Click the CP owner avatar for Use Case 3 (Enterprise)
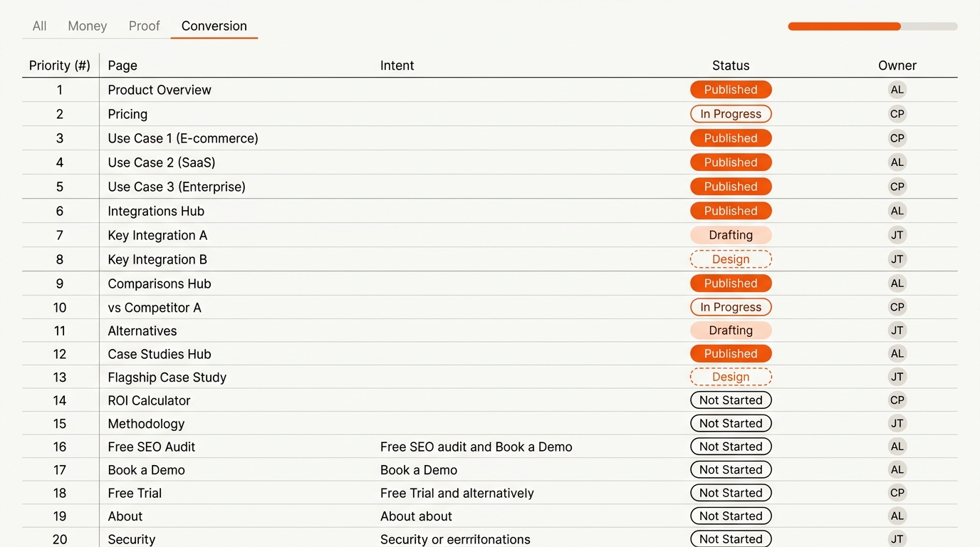This screenshot has height=547, width=980. click(x=897, y=187)
